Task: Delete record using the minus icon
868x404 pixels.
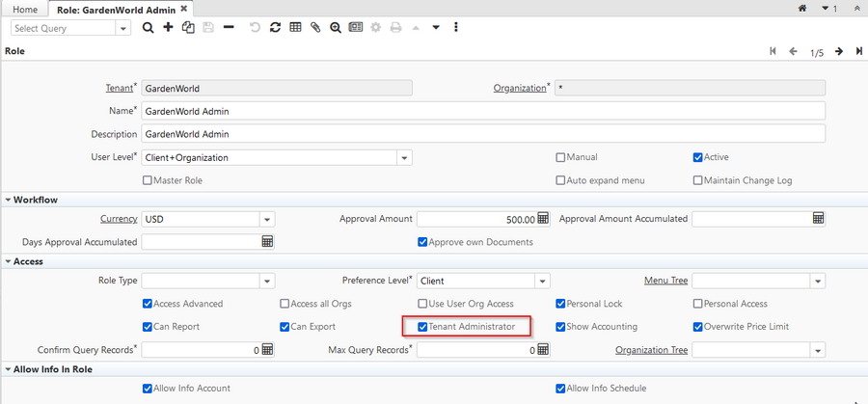Action: click(229, 28)
